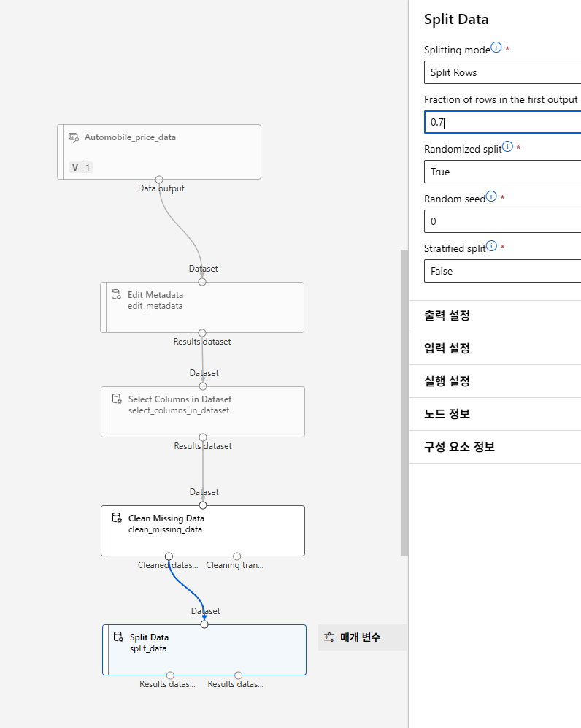Expand the 구성 요소 정보 section
Viewport: 581px width, 728px height.
tap(495, 447)
